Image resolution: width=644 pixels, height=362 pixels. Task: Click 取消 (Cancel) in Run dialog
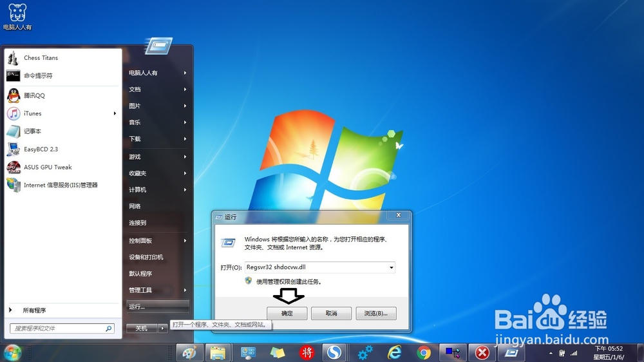[x=331, y=313]
